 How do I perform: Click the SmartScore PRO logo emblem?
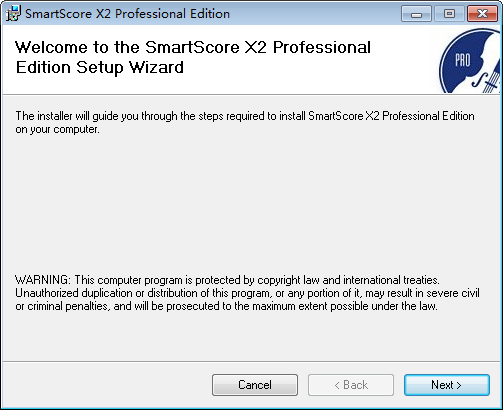469,60
